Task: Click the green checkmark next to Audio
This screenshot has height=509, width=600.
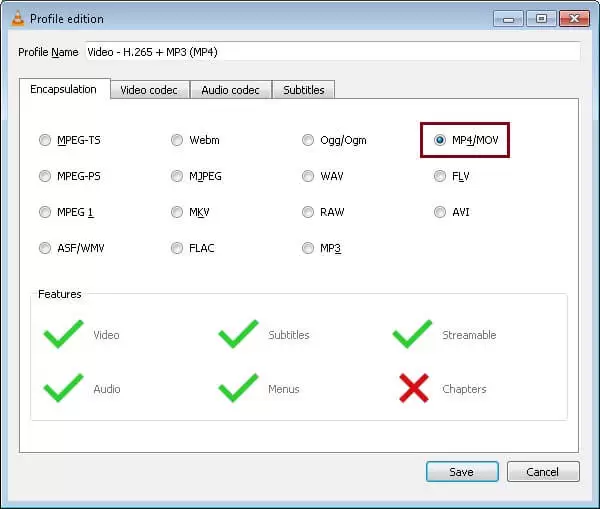Action: click(x=64, y=388)
